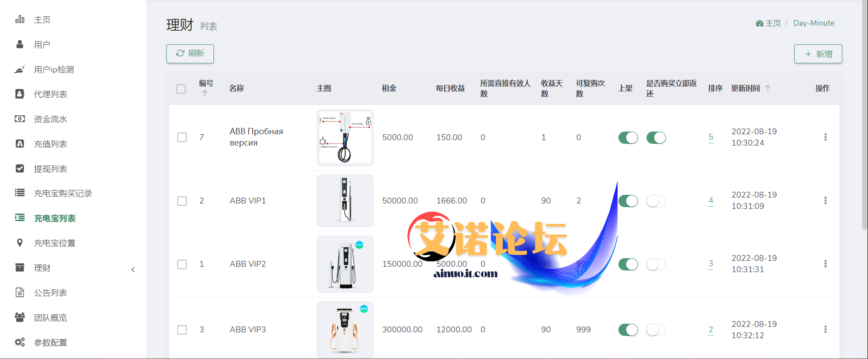Click the group icon beside 团队概览

tap(20, 317)
